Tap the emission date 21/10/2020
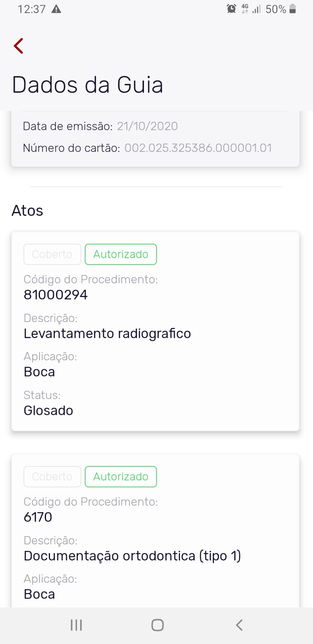The height and width of the screenshot is (644, 313). (x=147, y=126)
